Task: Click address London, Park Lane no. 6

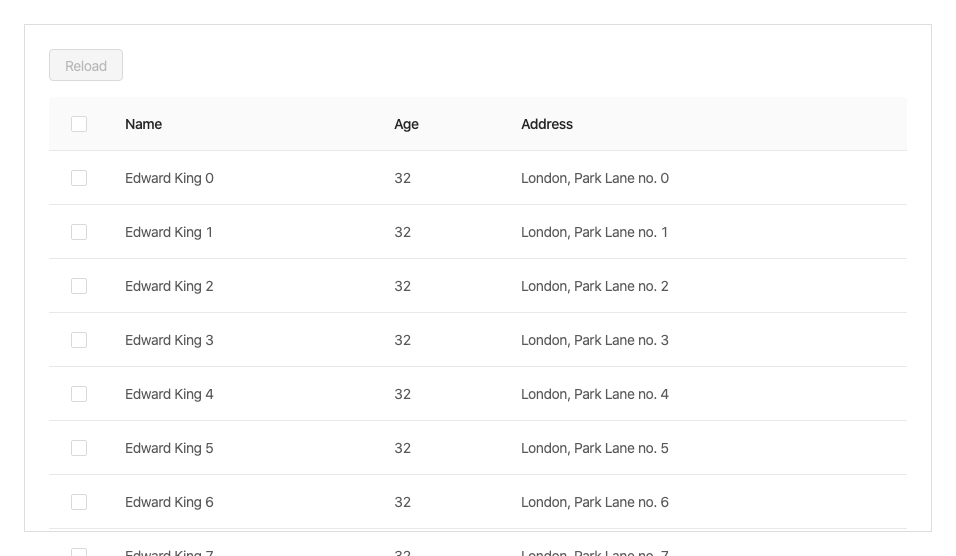Action: pos(594,502)
